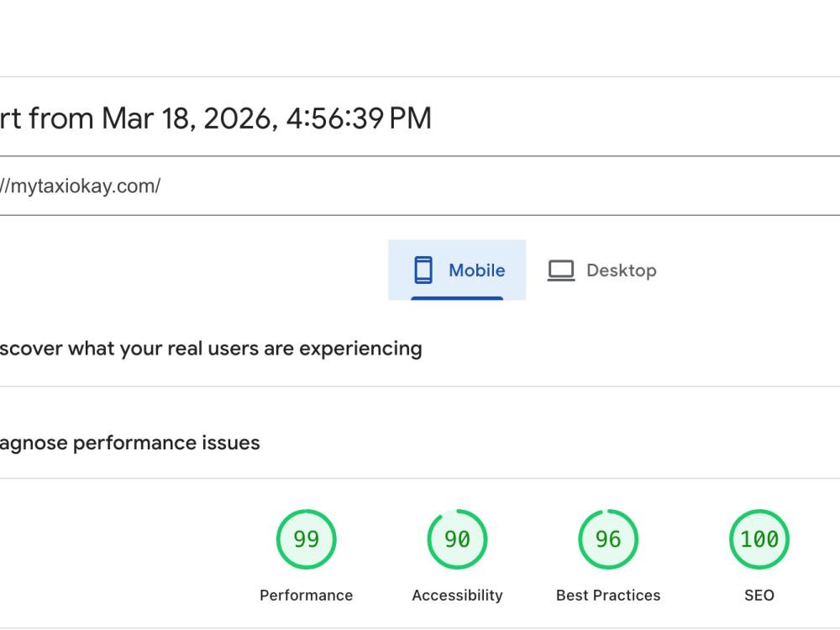Expand the real users experiencing section
Image resolution: width=840 pixels, height=630 pixels.
tap(211, 349)
